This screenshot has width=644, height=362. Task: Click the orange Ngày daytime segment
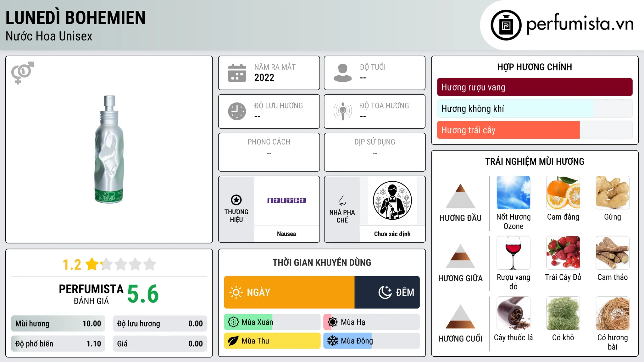[289, 292]
